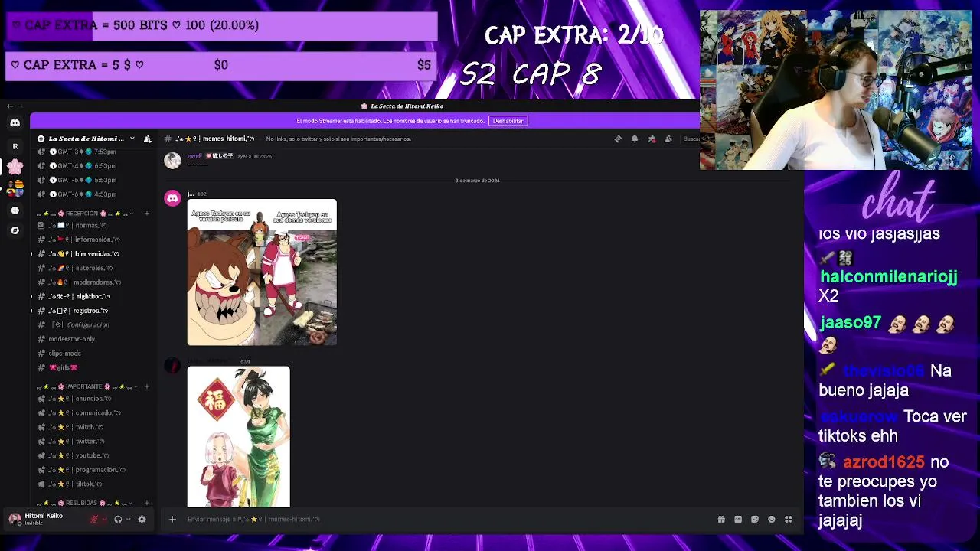The image size is (980, 551).
Task: Open the GIF picker icon
Action: [x=738, y=519]
